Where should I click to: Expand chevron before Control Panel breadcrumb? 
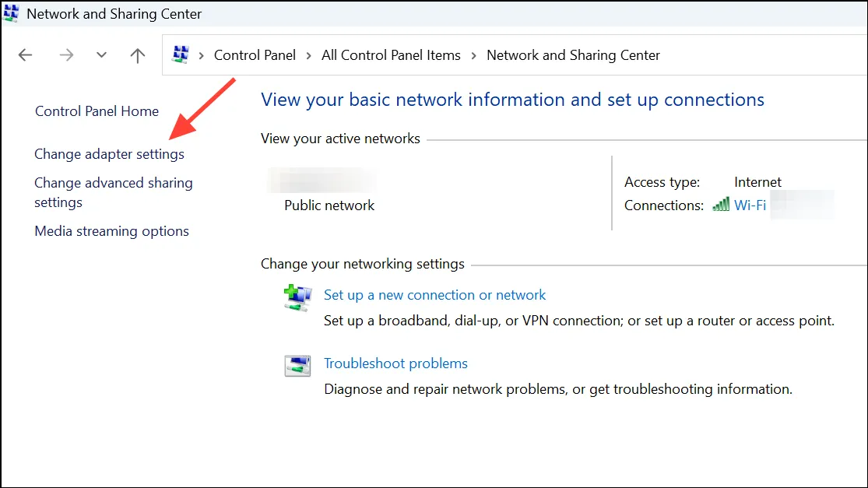click(202, 55)
